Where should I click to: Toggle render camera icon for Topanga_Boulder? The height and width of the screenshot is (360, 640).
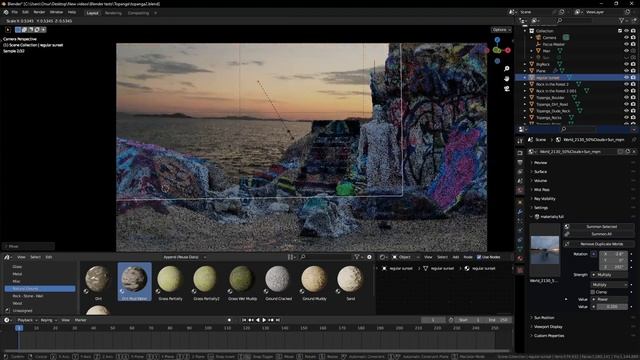(633, 98)
